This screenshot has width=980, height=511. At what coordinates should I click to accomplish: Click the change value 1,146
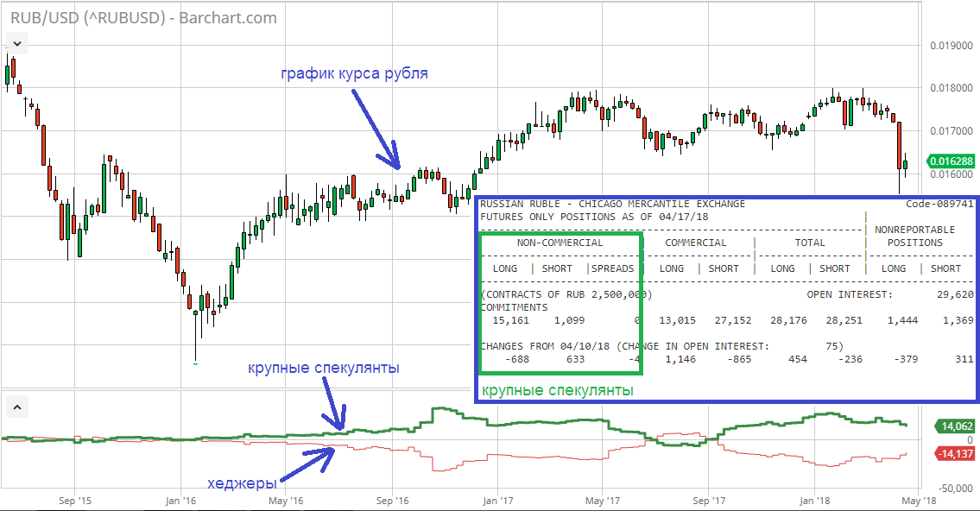[680, 359]
